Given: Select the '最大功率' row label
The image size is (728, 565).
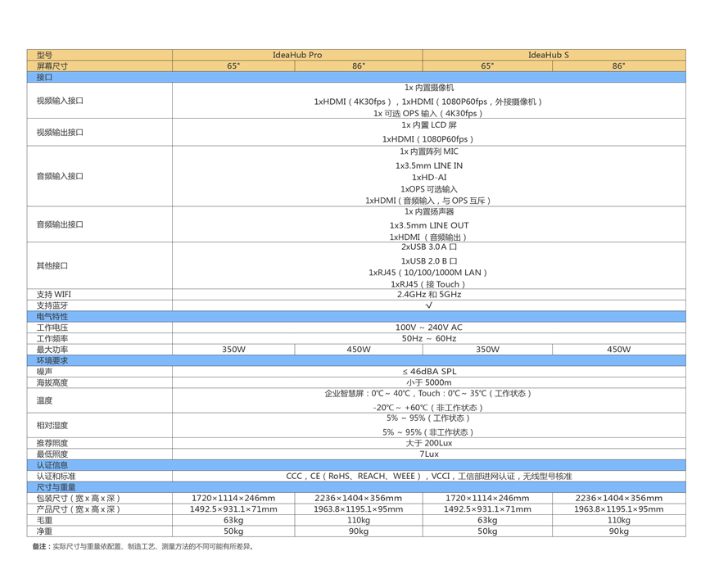Looking at the screenshot, I should tap(52, 350).
